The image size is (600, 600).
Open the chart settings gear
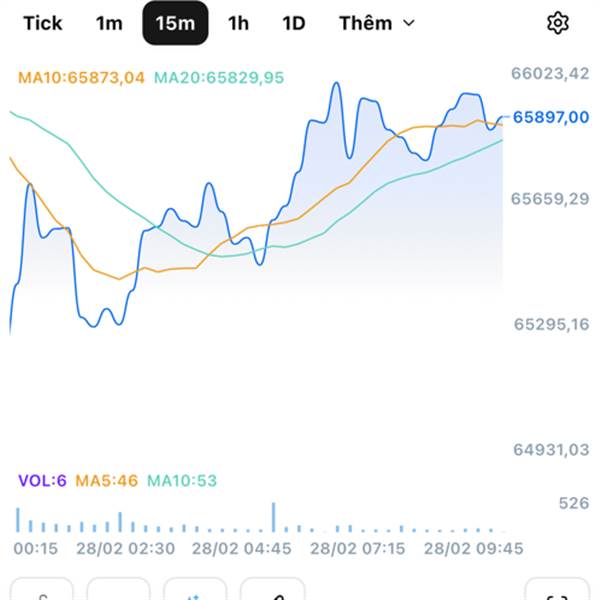[557, 23]
